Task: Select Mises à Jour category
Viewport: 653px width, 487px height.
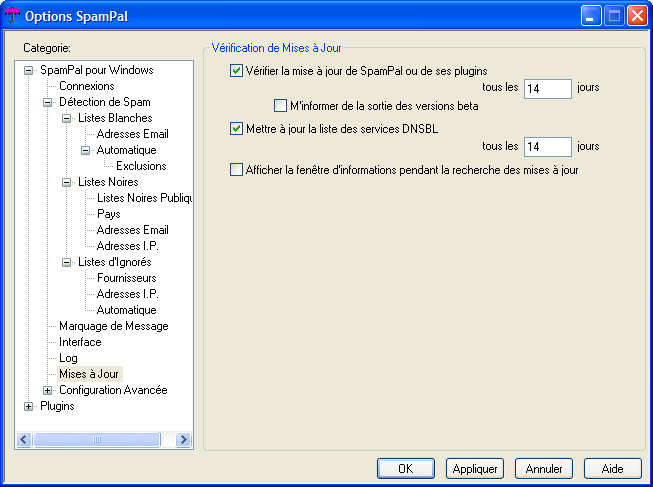Action: coord(89,374)
